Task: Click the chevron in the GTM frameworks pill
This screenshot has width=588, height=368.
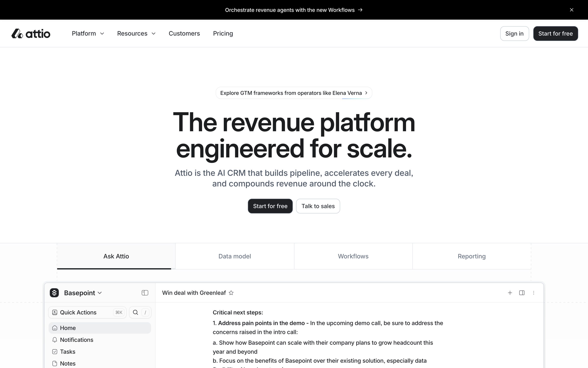Action: click(366, 93)
